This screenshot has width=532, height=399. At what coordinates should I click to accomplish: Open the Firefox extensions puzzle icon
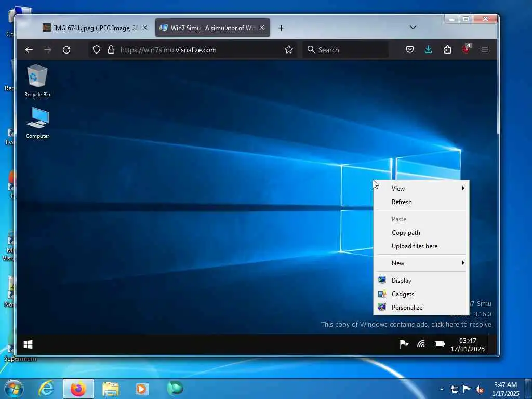pyautogui.click(x=447, y=49)
